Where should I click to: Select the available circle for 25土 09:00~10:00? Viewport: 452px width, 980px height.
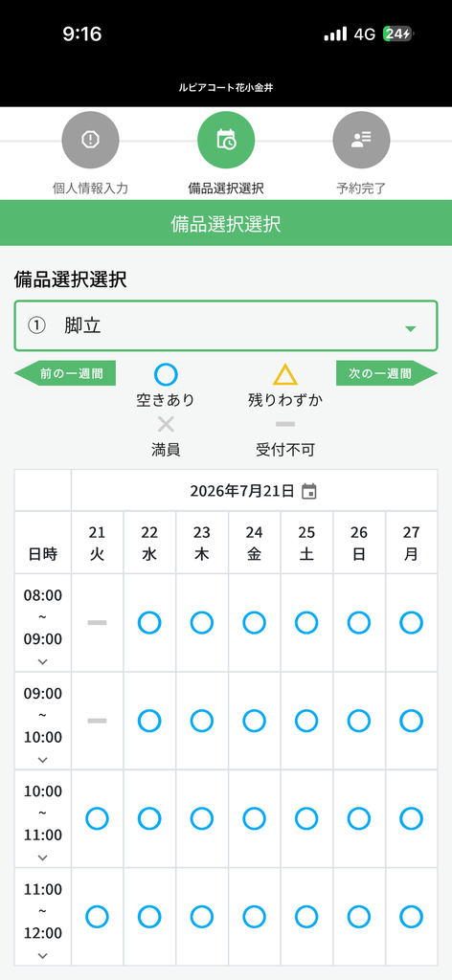click(306, 721)
